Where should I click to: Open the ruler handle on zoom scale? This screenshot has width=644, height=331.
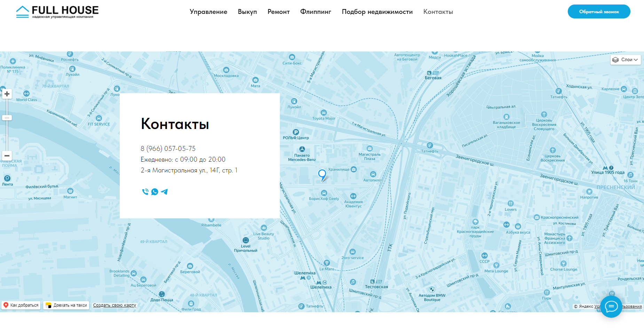7,118
